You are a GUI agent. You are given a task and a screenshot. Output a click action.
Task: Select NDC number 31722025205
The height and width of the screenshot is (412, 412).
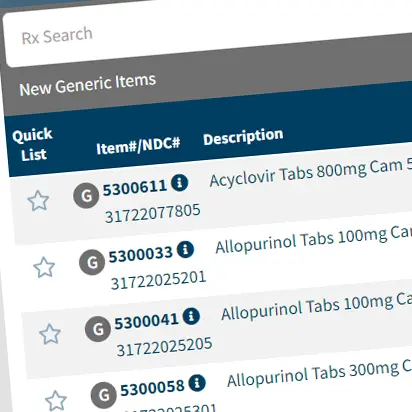point(164,347)
